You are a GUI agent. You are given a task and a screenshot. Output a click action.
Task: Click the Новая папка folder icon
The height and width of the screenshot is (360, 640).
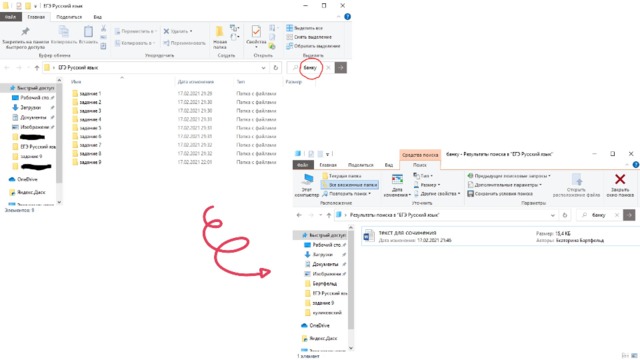219,32
